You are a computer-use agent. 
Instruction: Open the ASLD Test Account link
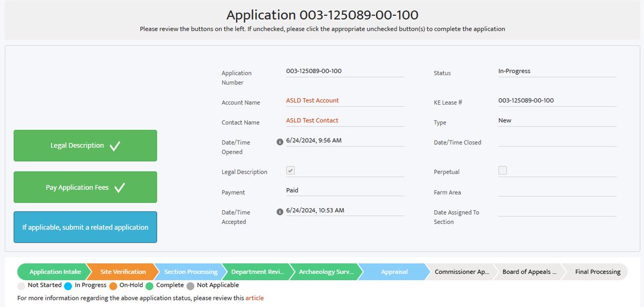pyautogui.click(x=312, y=100)
